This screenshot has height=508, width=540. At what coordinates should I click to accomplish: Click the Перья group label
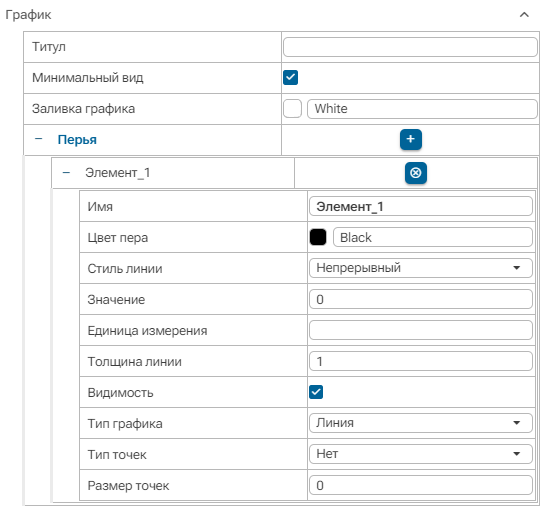pos(77,140)
